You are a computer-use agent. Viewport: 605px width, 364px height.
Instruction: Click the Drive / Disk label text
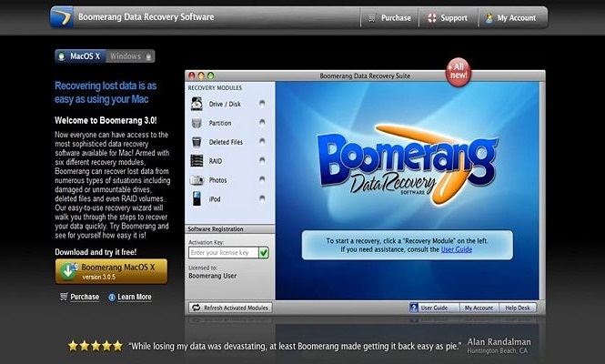(x=225, y=104)
